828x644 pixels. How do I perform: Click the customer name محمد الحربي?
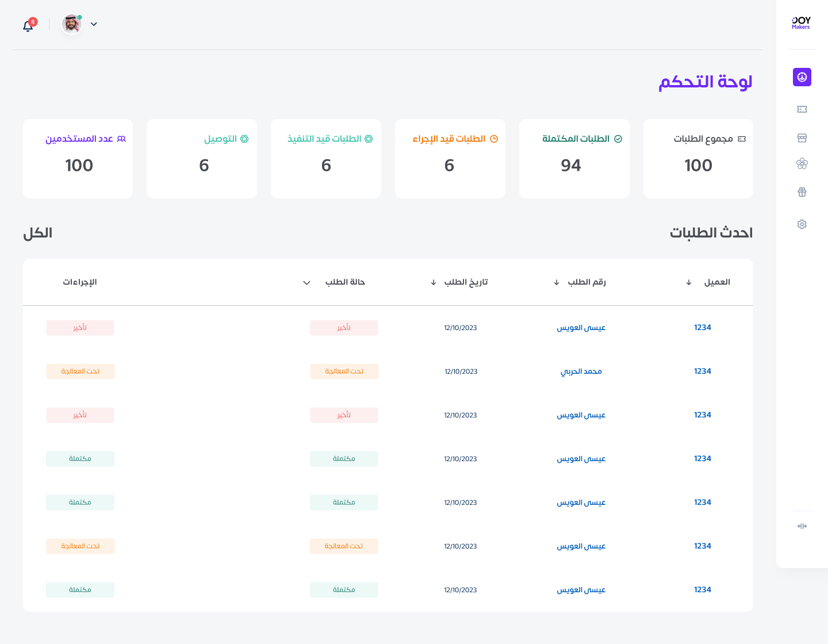coord(581,371)
